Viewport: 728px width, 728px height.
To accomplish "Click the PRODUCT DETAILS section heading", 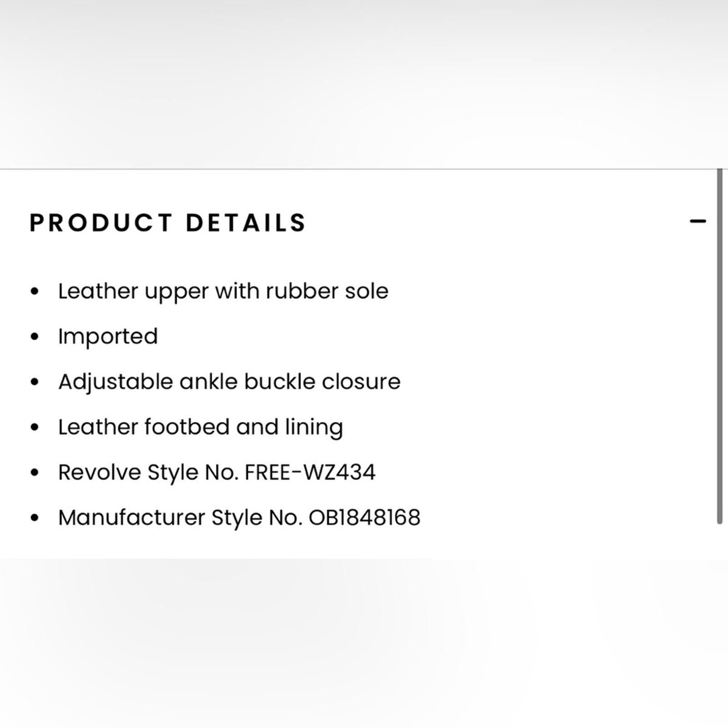I will coord(168,222).
